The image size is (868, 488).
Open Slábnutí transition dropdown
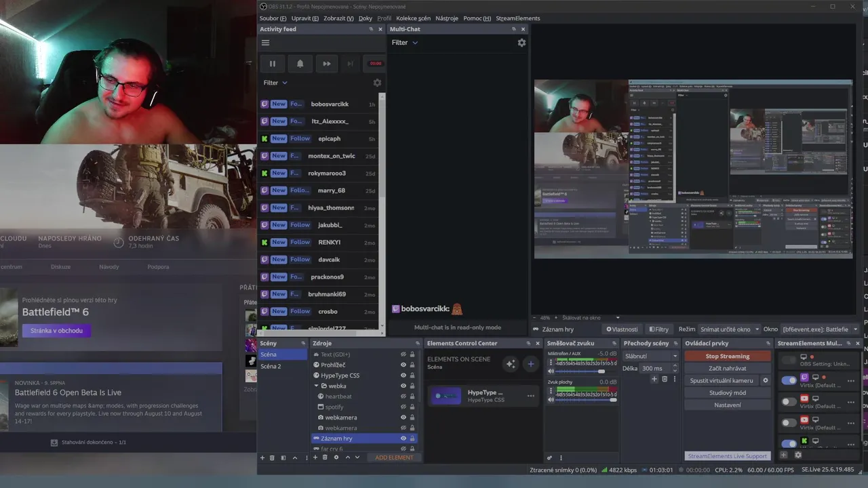[650, 357]
